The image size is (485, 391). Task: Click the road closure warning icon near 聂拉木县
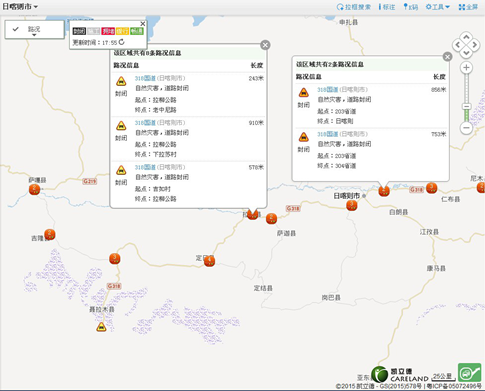[101, 327]
